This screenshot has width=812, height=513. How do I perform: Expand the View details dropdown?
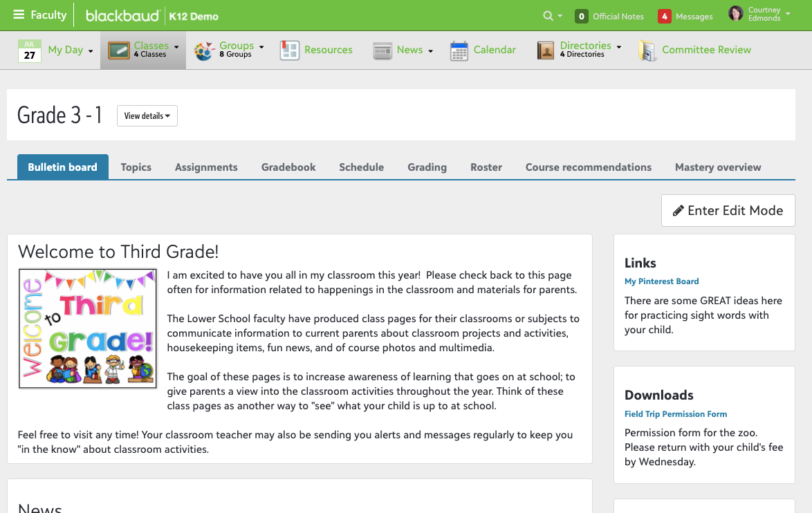[147, 115]
